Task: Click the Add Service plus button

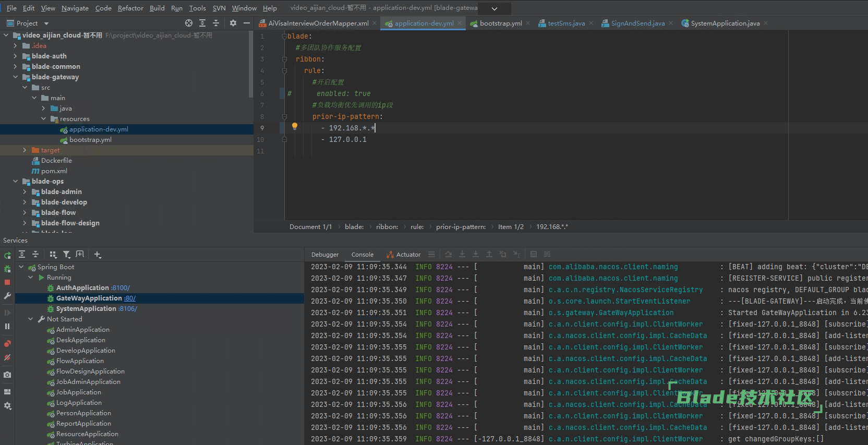Action: [98, 254]
